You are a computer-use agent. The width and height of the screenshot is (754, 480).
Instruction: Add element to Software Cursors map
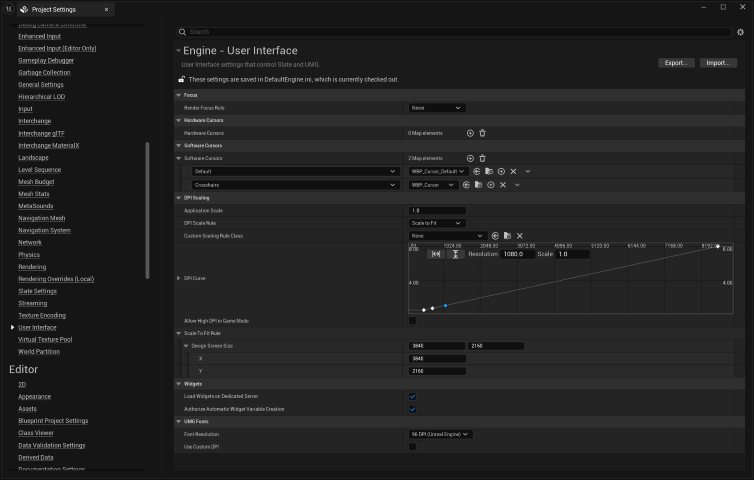click(470, 158)
